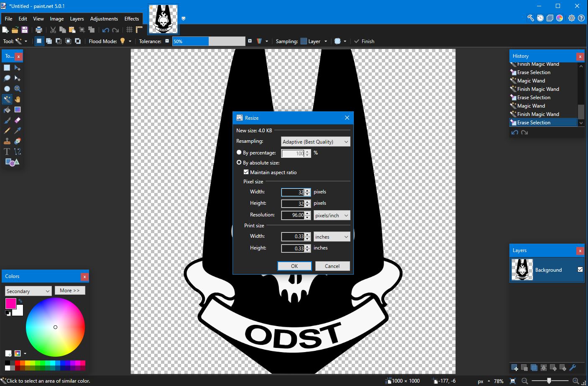Toggle the Colors window wheel icon
The height and width of the screenshot is (386, 588).
tap(560, 18)
